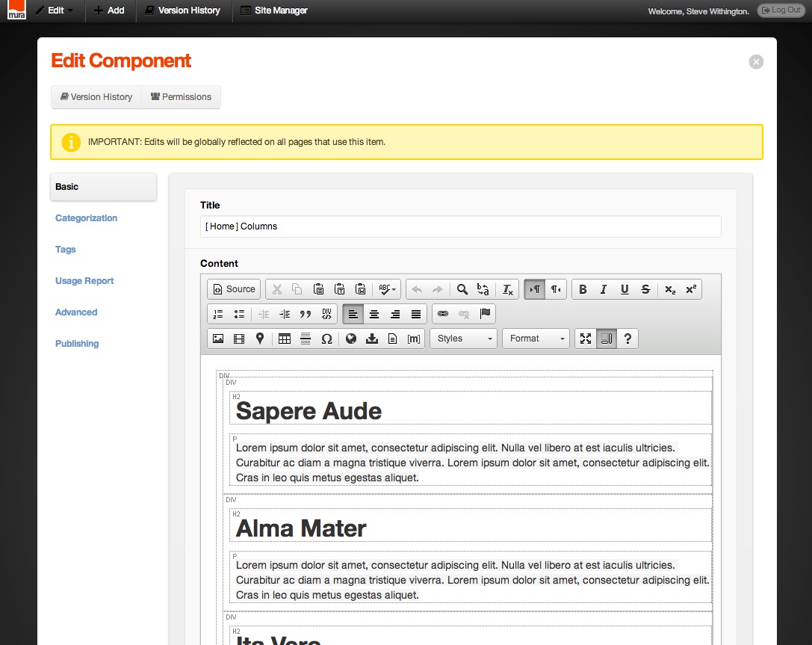812x645 pixels.
Task: Click the Undo arrow icon
Action: [x=417, y=289]
